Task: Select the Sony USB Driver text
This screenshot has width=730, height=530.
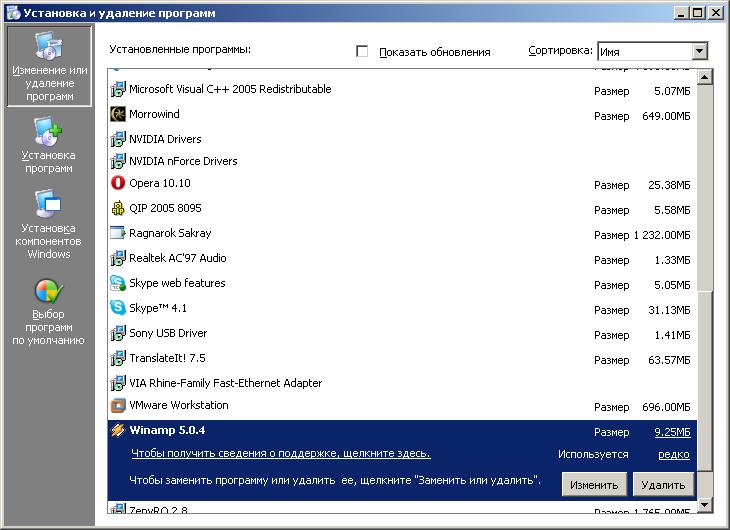Action: [168, 333]
